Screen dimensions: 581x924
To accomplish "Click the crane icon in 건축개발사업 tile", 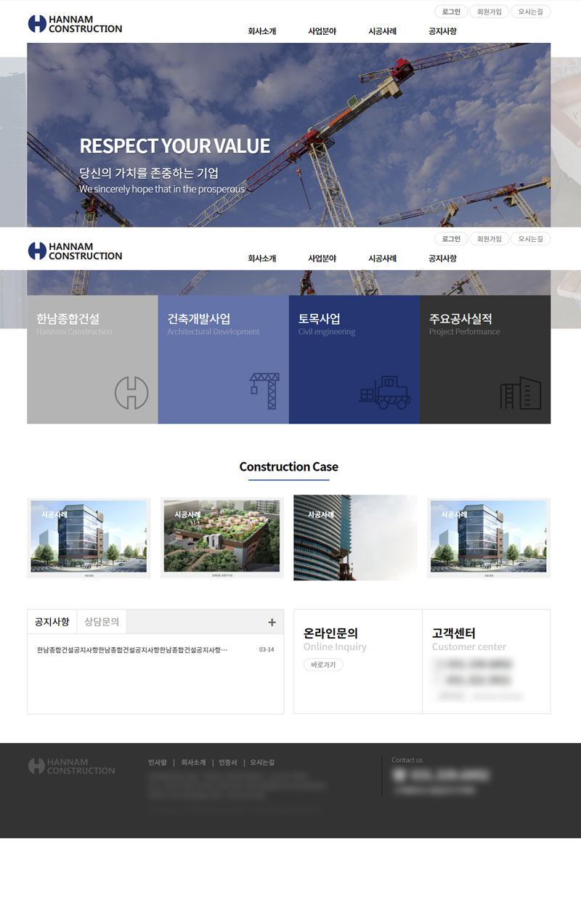I will click(264, 391).
